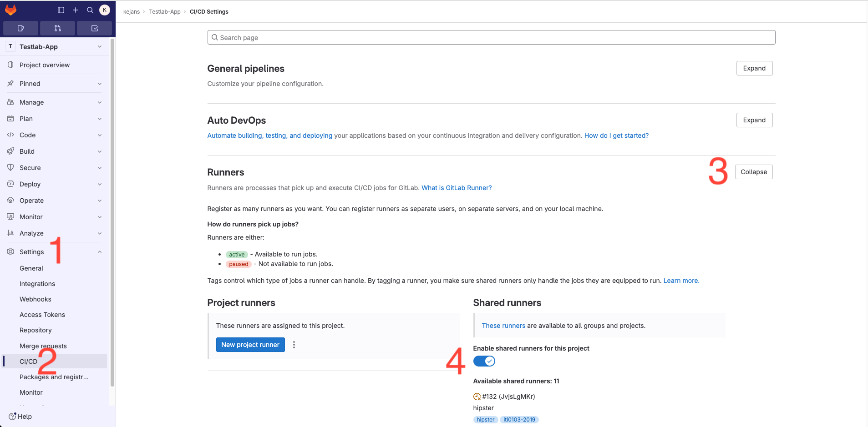Image resolution: width=868 pixels, height=427 pixels.
Task: Click the kejans breadcrumb
Action: 132,12
